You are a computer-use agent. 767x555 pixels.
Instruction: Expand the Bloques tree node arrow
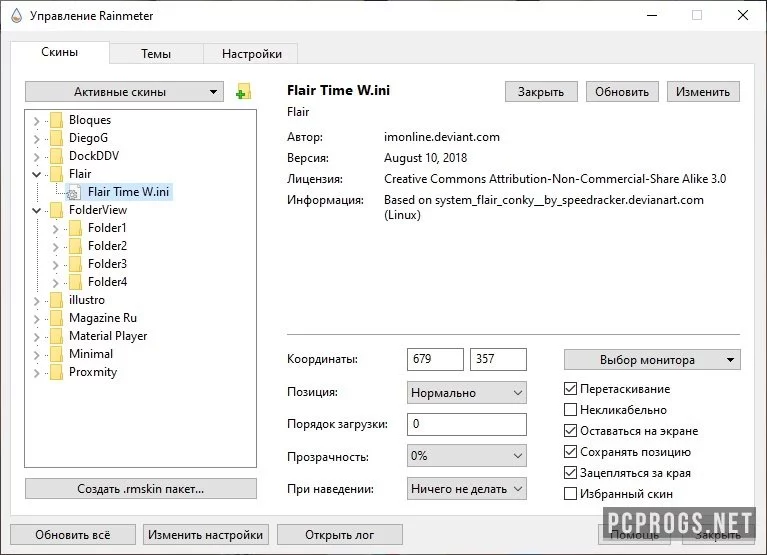[36, 121]
